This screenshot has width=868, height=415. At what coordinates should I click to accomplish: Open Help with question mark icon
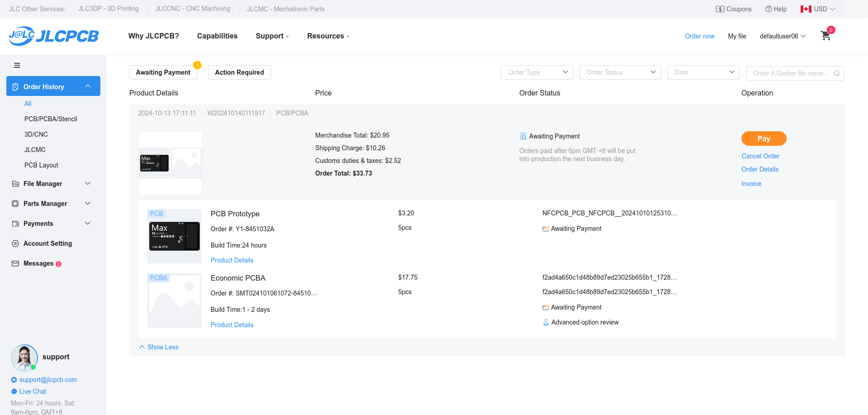pos(768,9)
